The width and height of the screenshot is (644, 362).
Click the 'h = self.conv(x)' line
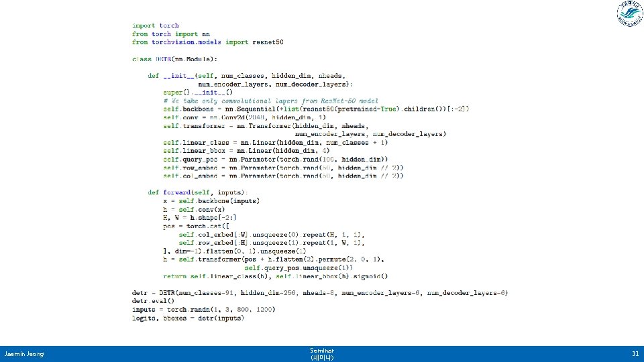click(x=194, y=210)
